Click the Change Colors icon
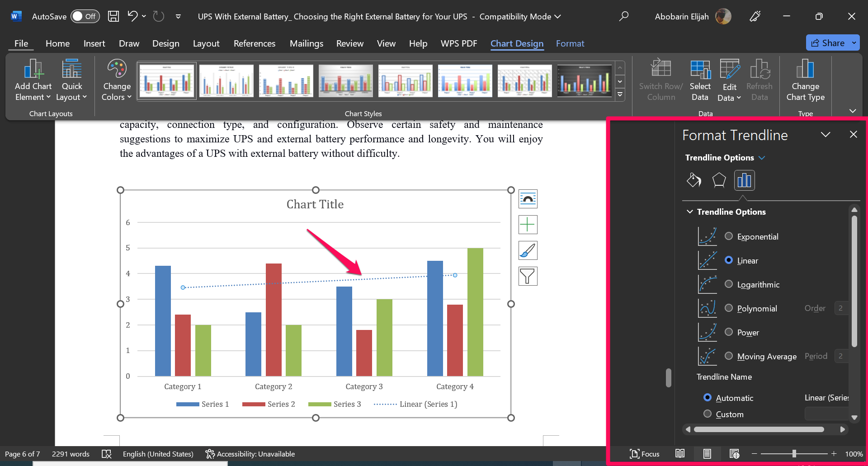868x466 pixels. [x=116, y=80]
